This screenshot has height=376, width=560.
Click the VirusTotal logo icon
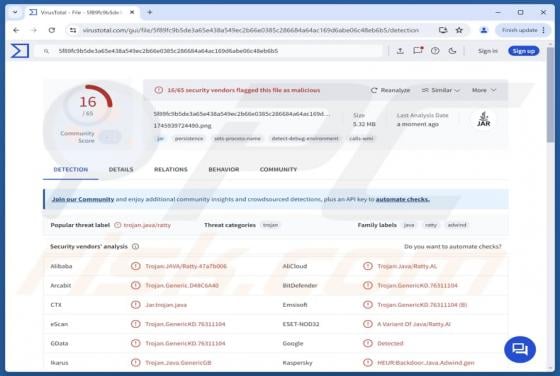point(19,51)
